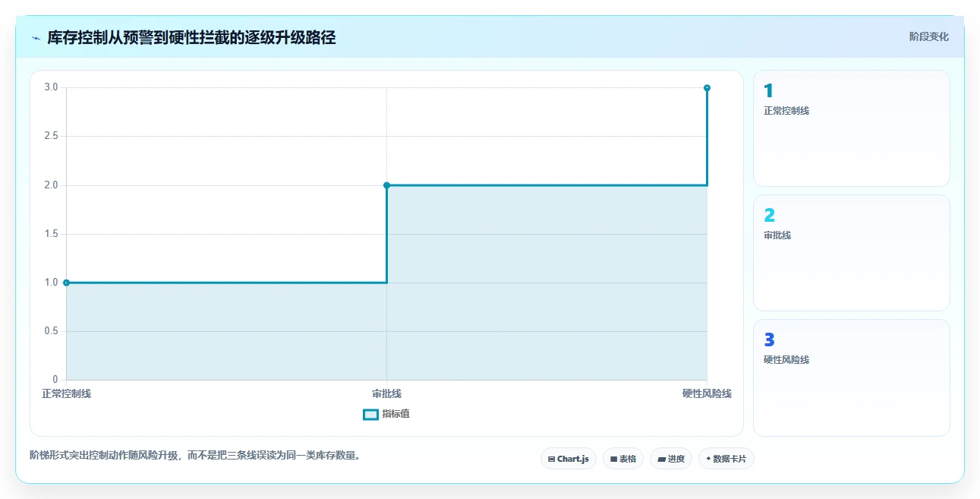The width and height of the screenshot is (980, 499).
Task: Select the Chart.js tag
Action: [569, 459]
